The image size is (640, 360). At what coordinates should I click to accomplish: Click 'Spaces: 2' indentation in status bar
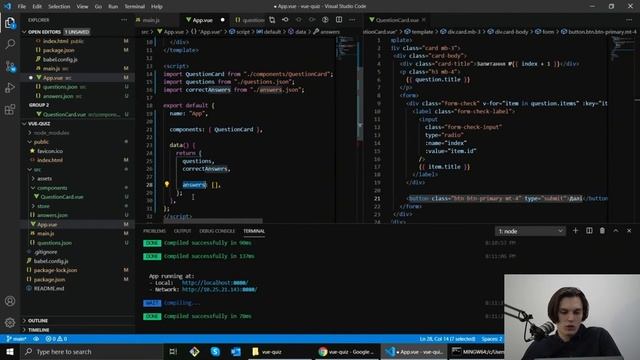point(491,339)
